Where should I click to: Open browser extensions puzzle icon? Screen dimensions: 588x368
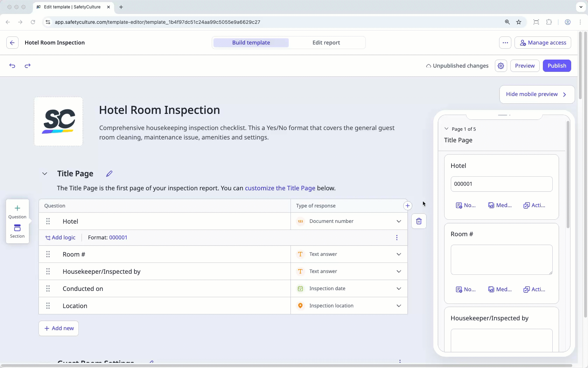[549, 22]
